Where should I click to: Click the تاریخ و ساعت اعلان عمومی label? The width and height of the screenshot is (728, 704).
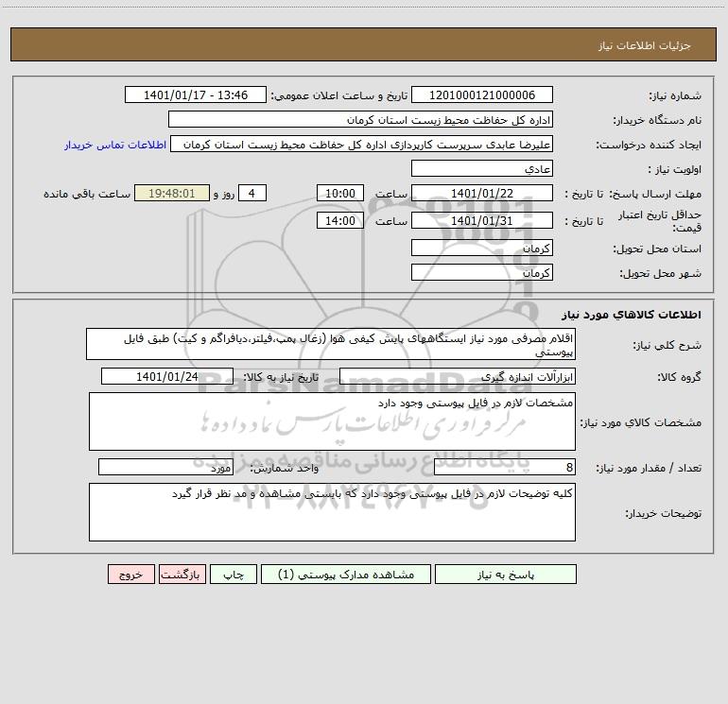click(339, 95)
